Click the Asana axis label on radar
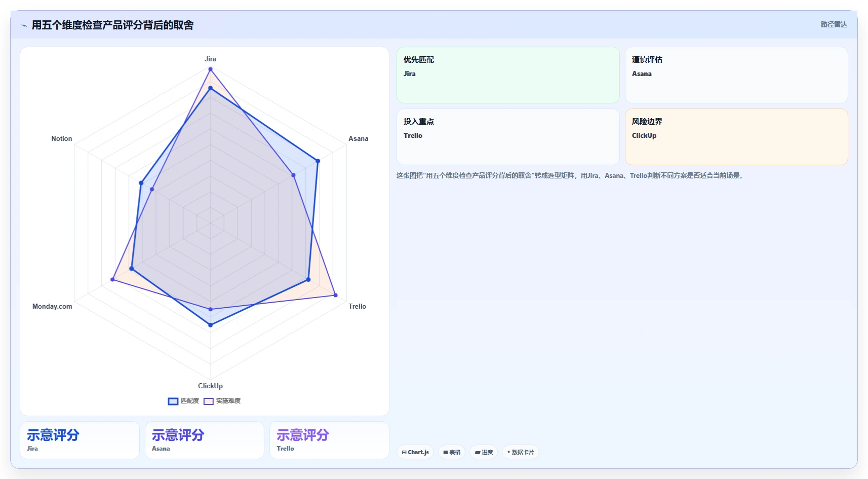The height and width of the screenshot is (479, 868). click(x=358, y=138)
